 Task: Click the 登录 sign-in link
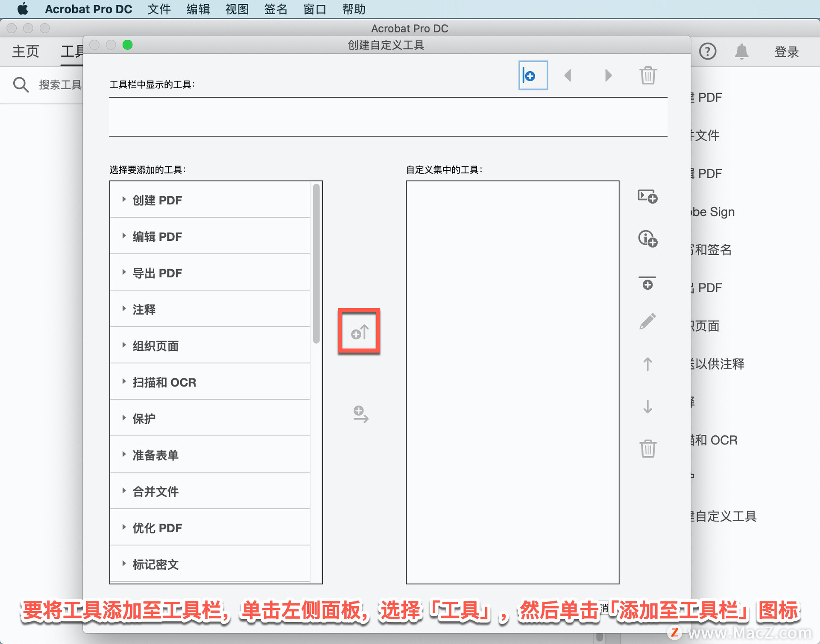tap(786, 52)
